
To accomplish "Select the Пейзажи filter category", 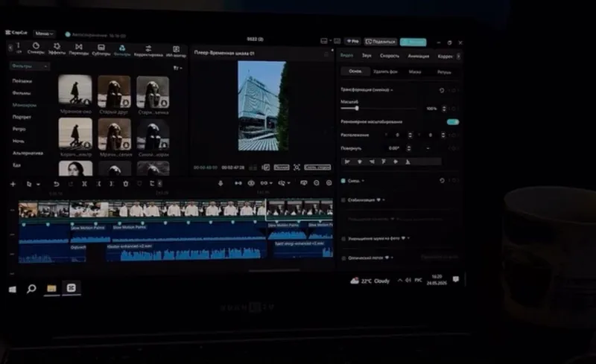I will tap(22, 81).
